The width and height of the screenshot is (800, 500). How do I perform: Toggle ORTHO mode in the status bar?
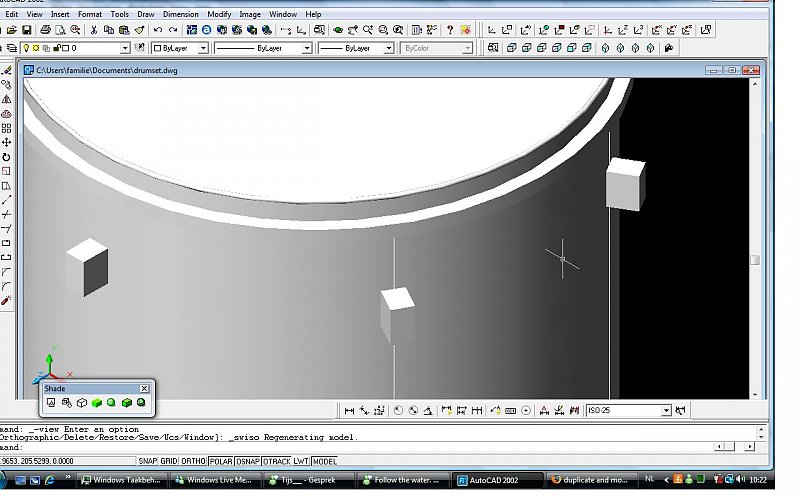193,461
